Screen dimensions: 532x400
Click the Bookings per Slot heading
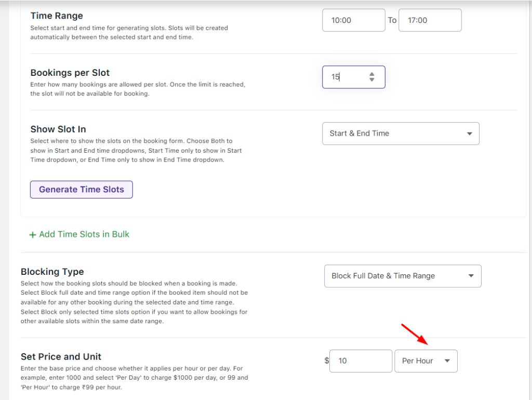point(70,73)
